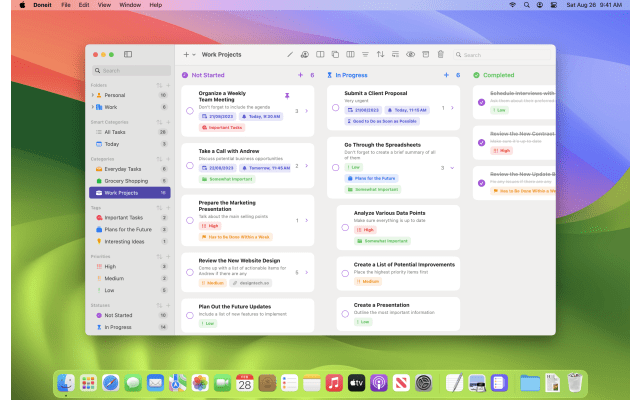Toggle the eye visibility icon in toolbar
Image resolution: width=640 pixels, height=400 pixels.
click(410, 54)
